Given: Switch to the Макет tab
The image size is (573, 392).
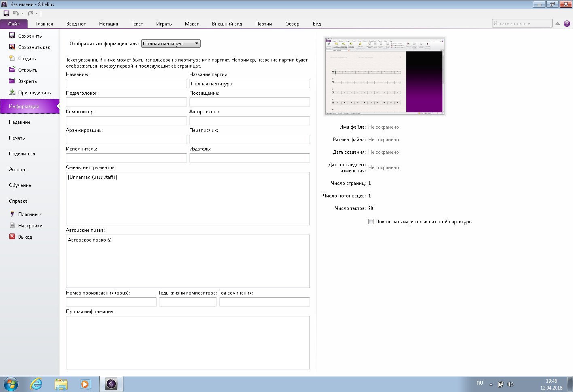Looking at the screenshot, I should point(192,23).
